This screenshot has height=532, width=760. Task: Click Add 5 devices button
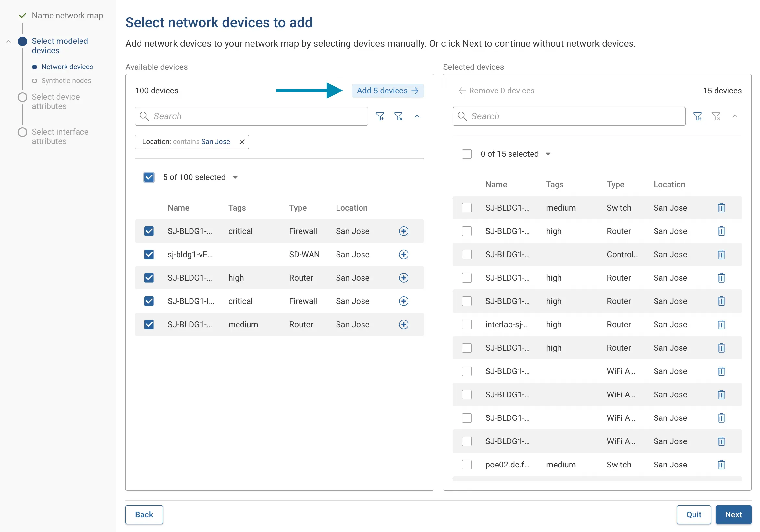point(387,91)
